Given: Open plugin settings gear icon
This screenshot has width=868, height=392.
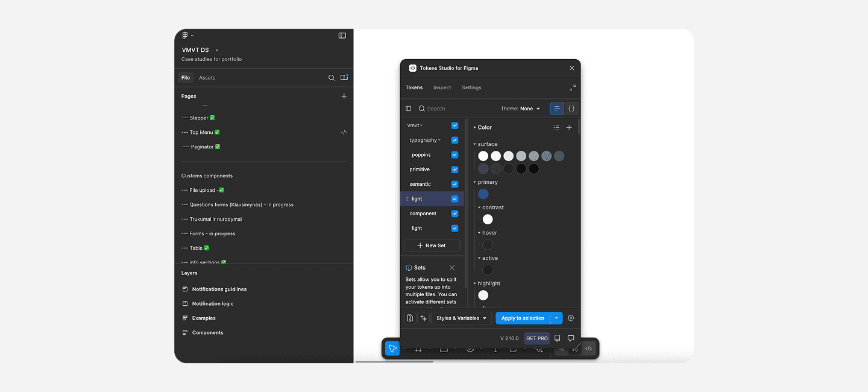Looking at the screenshot, I should click(571, 318).
